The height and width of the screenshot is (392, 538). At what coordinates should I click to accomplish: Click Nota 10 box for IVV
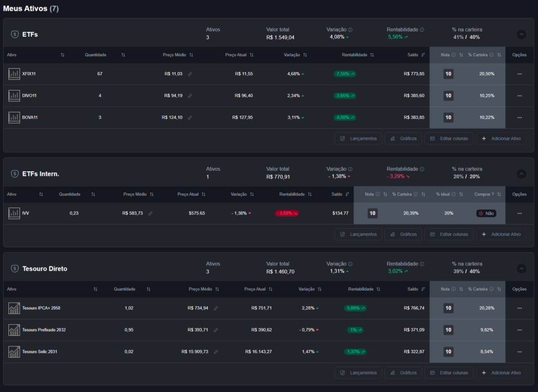(x=373, y=213)
